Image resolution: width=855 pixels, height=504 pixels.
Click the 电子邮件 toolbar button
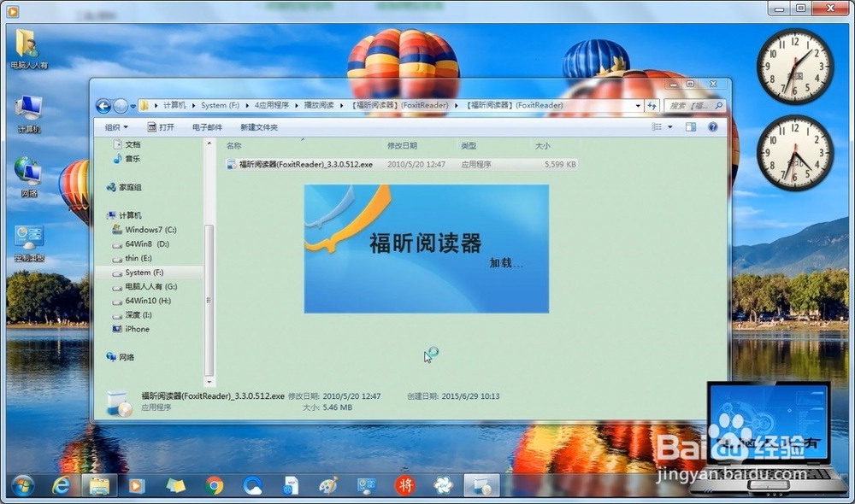tap(207, 127)
